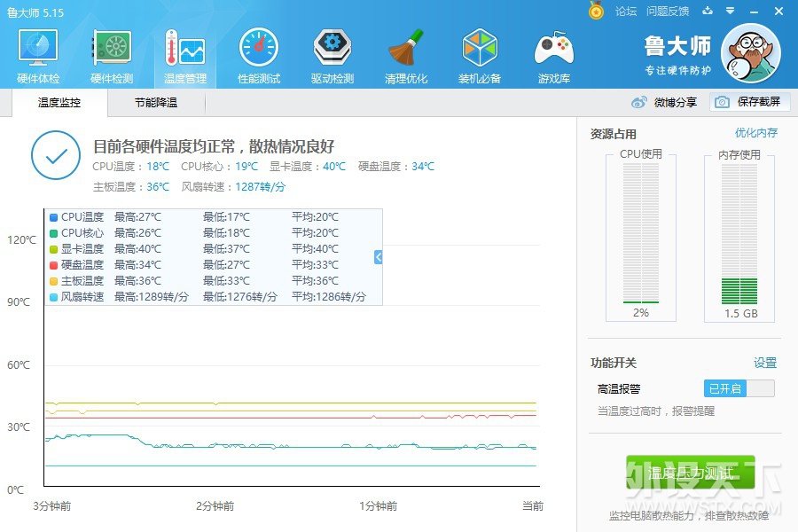Click 微博分享 share link
The image size is (798, 532).
coord(676,102)
